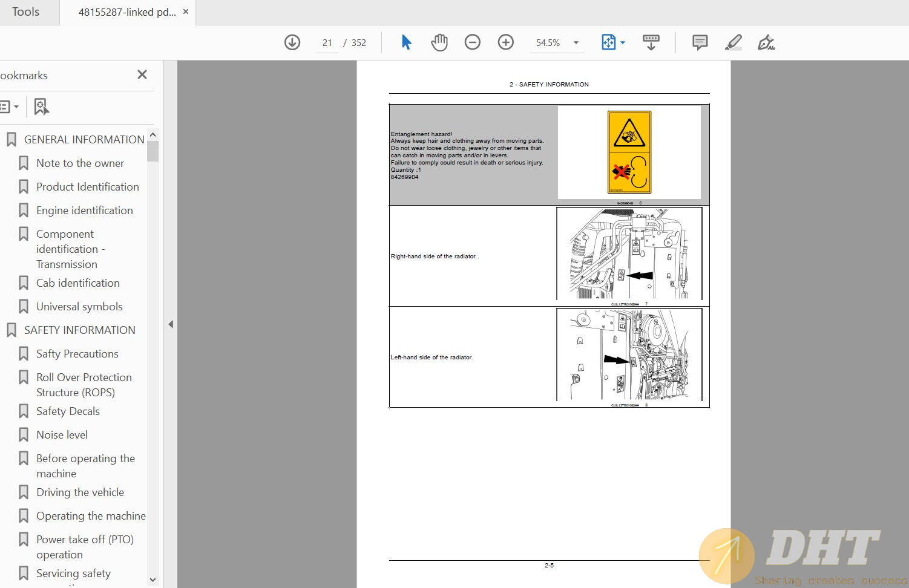Screen dimensions: 909x588
Task: Select the arrow selection tool
Action: tap(406, 42)
